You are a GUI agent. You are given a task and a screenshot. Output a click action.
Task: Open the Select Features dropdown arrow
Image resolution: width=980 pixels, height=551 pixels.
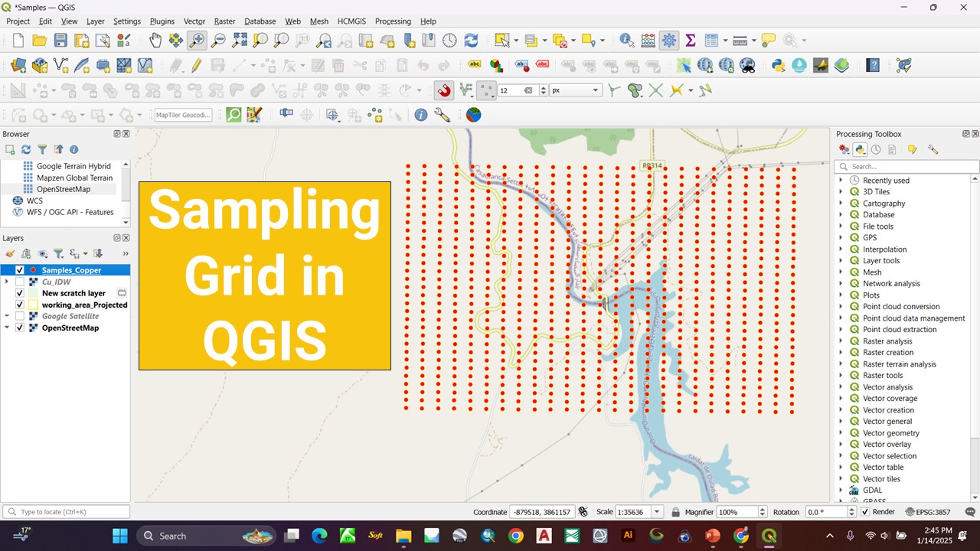[x=517, y=41]
